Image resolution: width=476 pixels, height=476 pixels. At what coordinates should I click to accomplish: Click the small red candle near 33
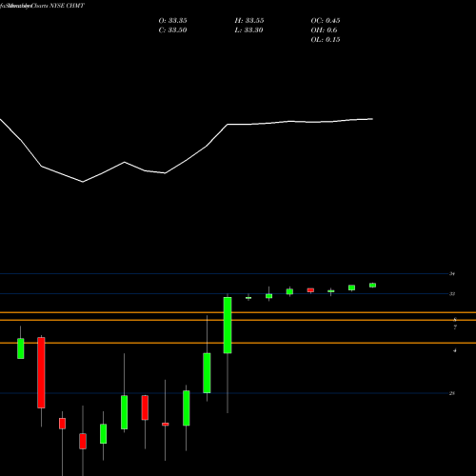310,290
